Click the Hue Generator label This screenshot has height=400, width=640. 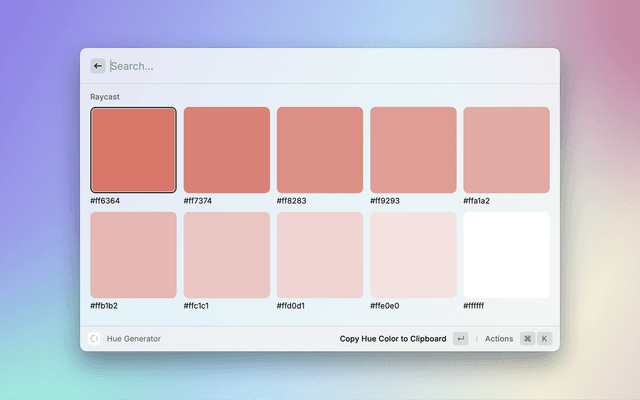[134, 339]
